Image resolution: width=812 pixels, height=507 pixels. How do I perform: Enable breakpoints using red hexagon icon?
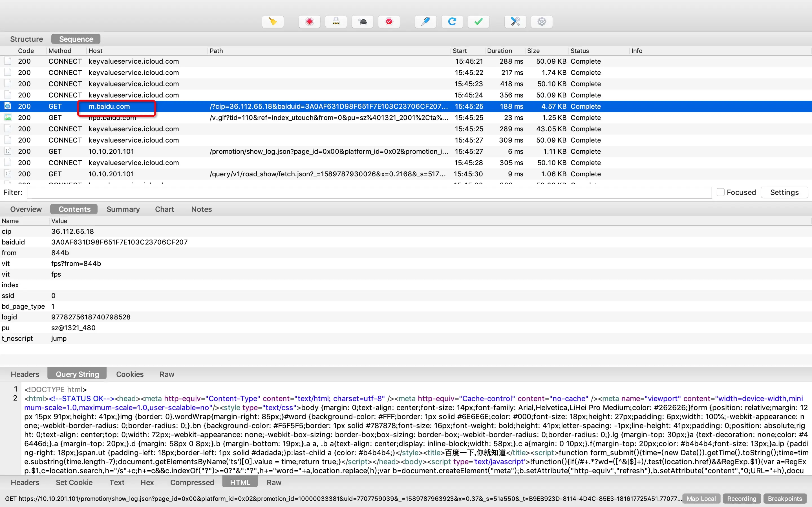coord(389,22)
